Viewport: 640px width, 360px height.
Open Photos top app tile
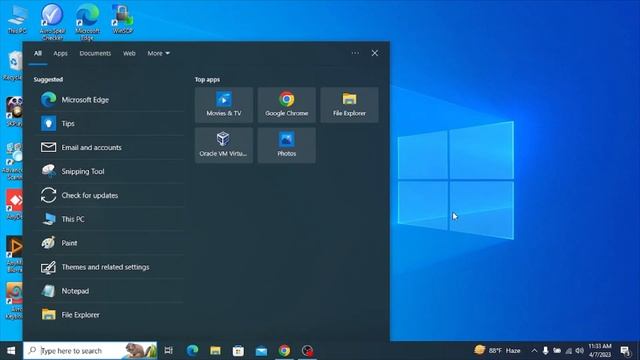pos(287,145)
